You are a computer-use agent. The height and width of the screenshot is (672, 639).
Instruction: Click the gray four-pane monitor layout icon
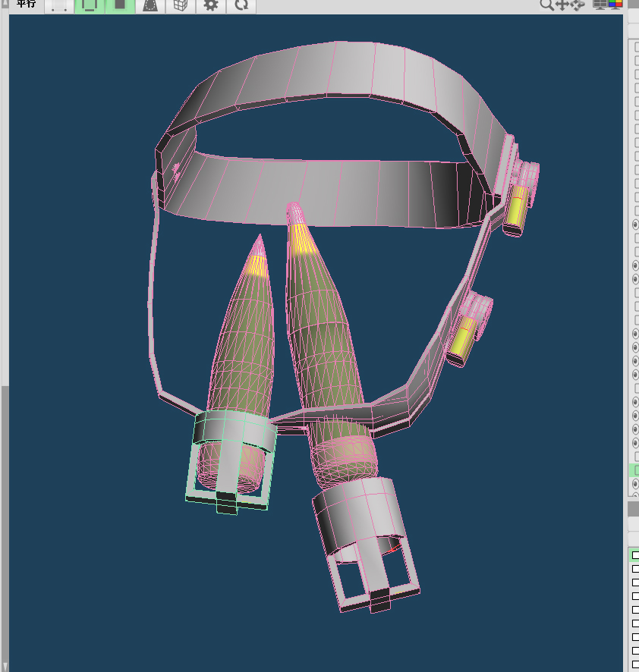600,5
